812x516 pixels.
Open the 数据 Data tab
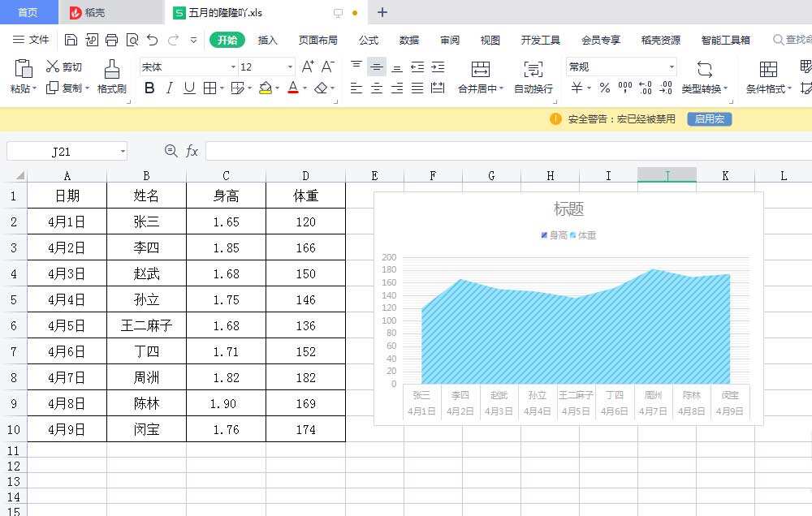[x=408, y=40]
